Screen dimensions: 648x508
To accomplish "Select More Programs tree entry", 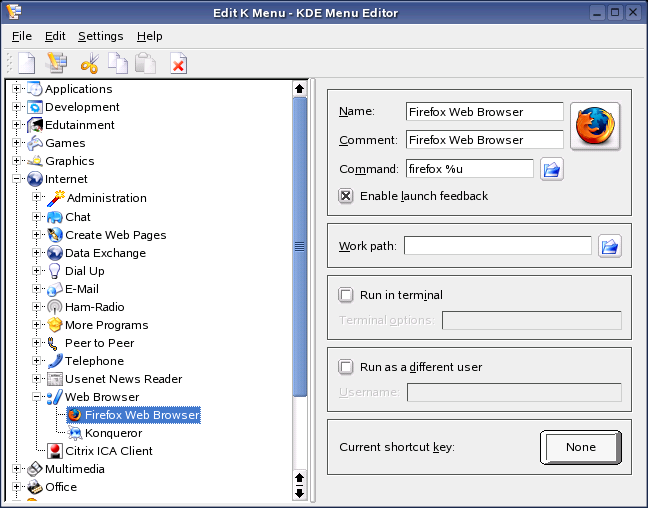I will [107, 325].
